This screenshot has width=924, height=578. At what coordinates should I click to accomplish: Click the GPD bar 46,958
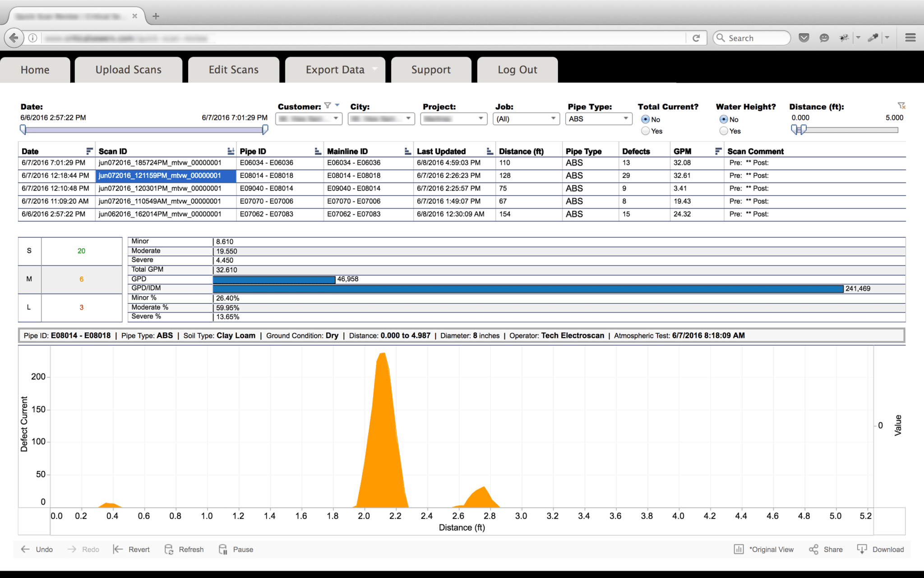[x=274, y=279]
